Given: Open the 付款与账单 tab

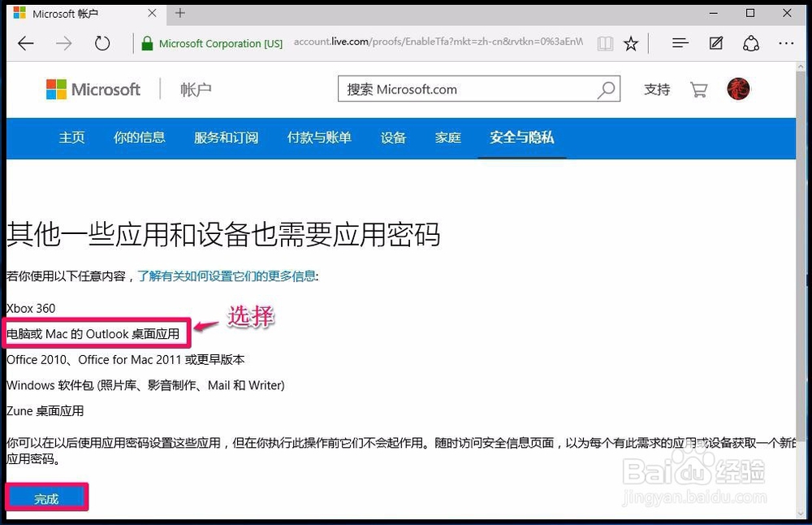Looking at the screenshot, I should (x=319, y=137).
